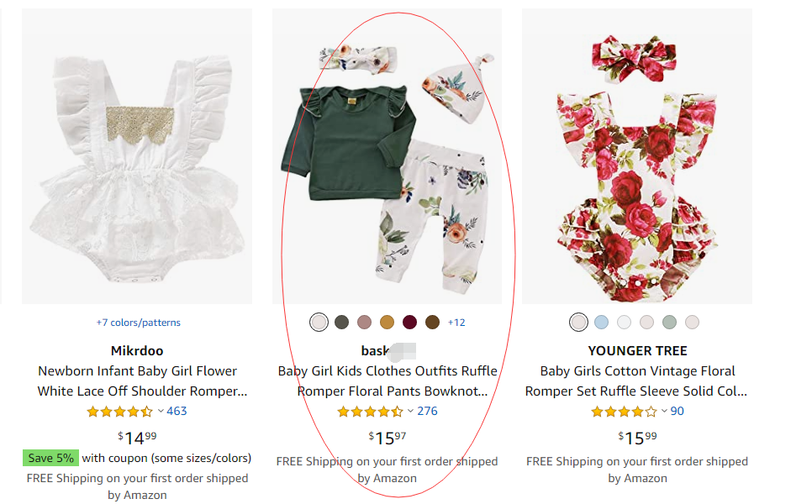Select the burgundy color swatch
Screen dimensions: 812x504
409,323
